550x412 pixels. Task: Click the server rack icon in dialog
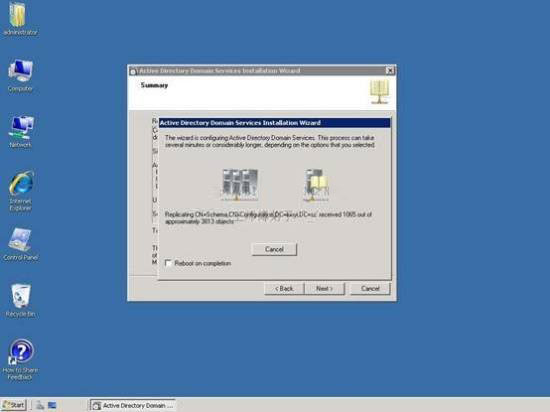(240, 185)
